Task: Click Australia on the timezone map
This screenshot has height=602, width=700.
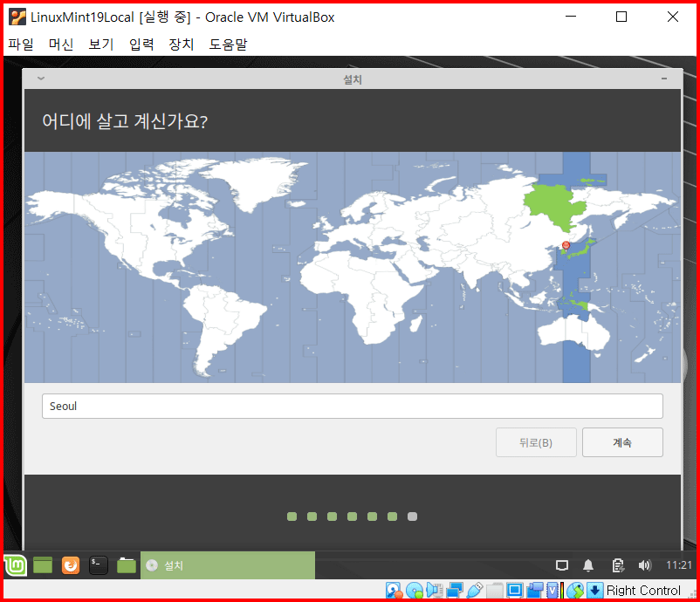Action: (x=573, y=332)
